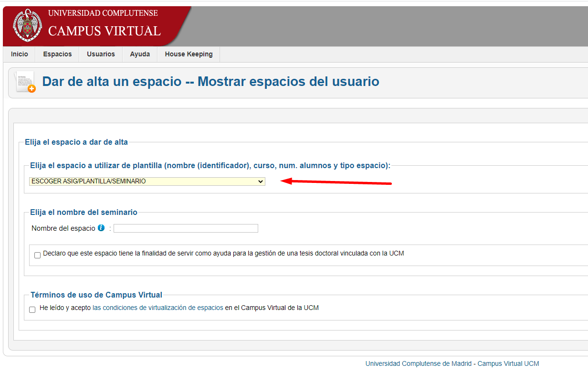Open the ESCOGER ASIG/PLANTILLA/SEMINARIO dropdown
588x384 pixels.
147,181
